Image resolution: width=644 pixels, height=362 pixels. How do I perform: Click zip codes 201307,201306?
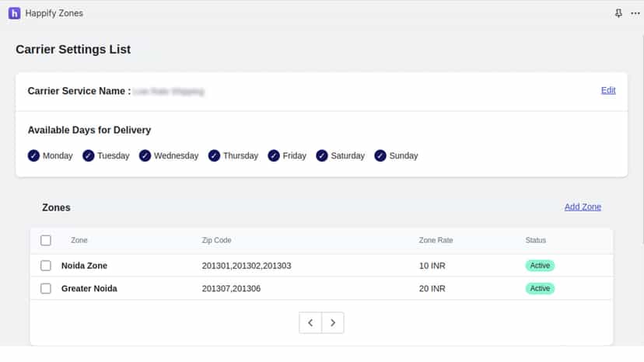(231, 288)
